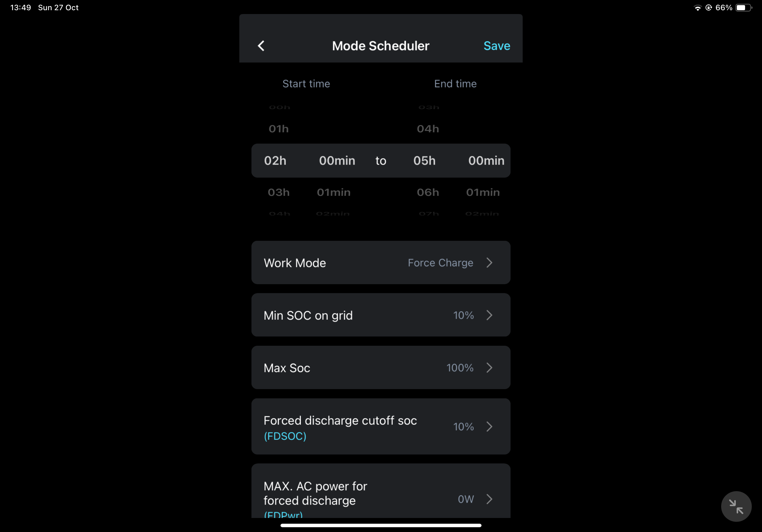Open the Work Mode chevron
Viewport: 762px width, 532px height.
(x=489, y=263)
